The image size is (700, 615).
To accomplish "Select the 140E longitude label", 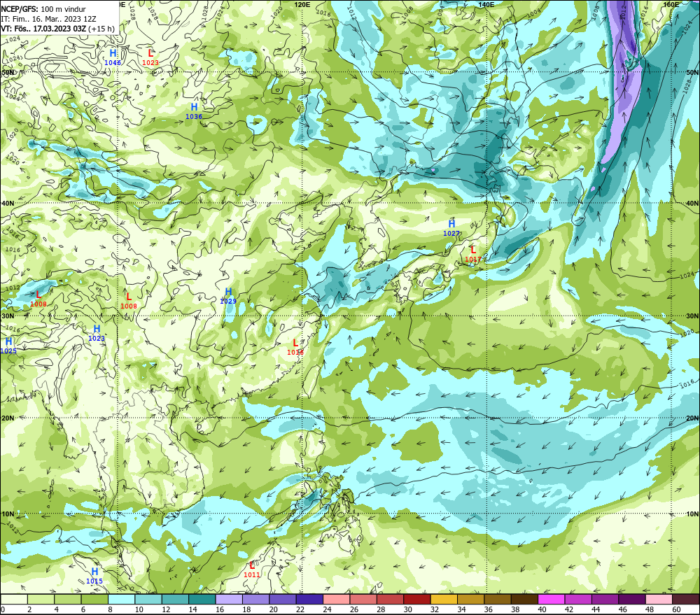I will point(486,4).
